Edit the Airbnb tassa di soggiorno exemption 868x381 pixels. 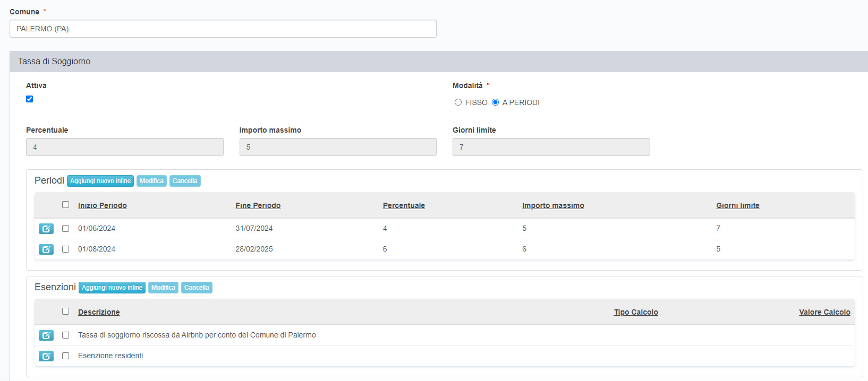[x=46, y=335]
